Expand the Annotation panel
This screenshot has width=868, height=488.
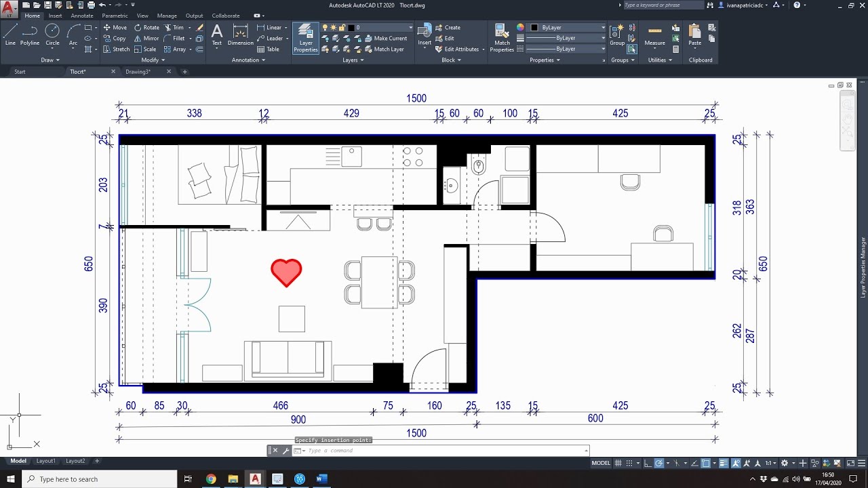[x=248, y=60]
